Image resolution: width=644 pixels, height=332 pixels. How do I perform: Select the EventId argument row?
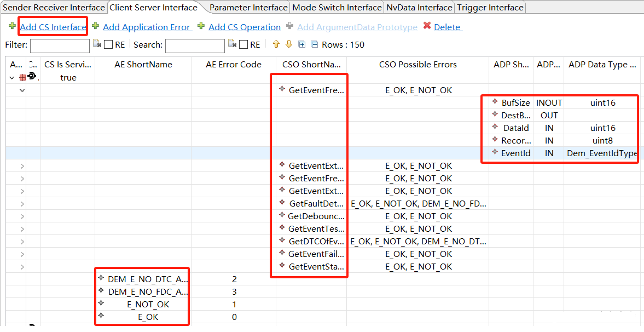[x=515, y=153]
